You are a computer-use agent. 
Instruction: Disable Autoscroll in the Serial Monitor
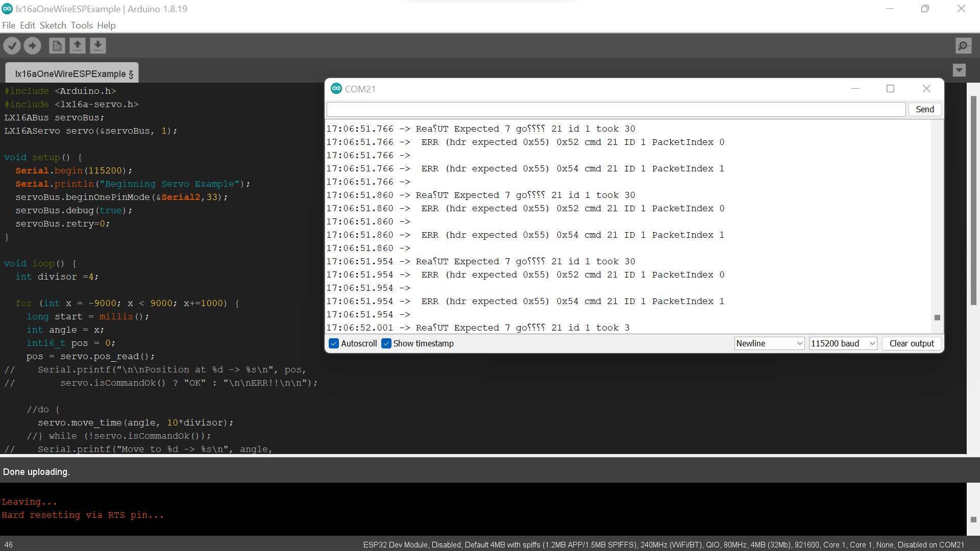[x=333, y=343]
